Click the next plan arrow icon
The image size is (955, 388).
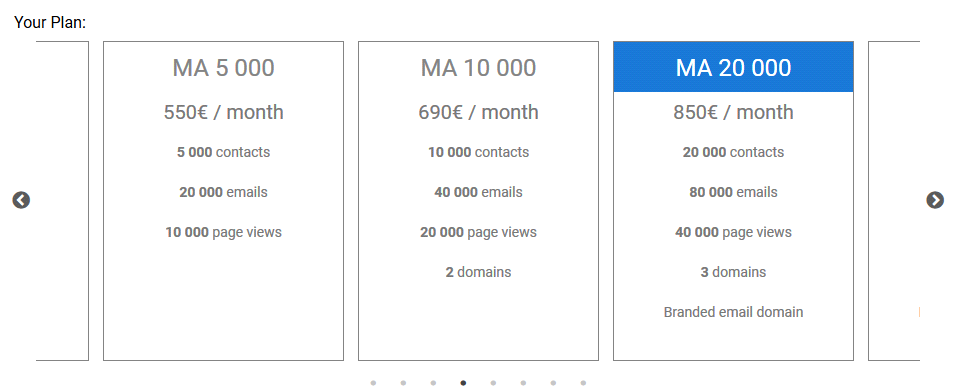click(x=935, y=200)
